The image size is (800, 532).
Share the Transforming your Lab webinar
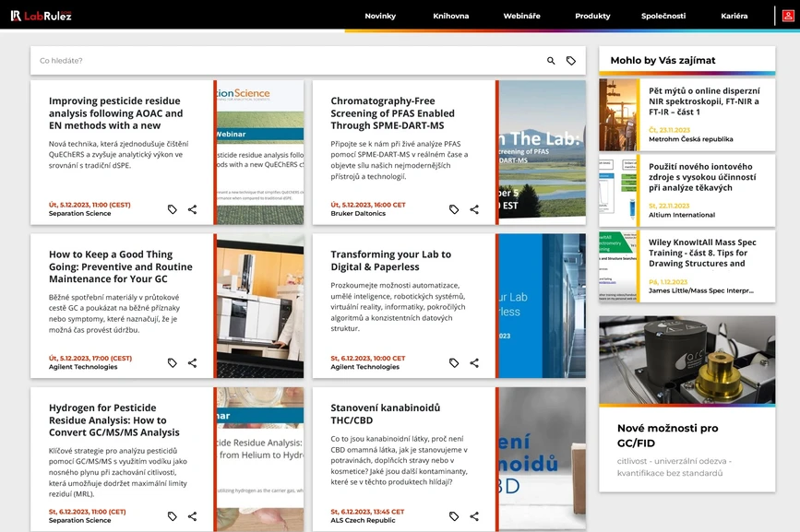point(474,363)
